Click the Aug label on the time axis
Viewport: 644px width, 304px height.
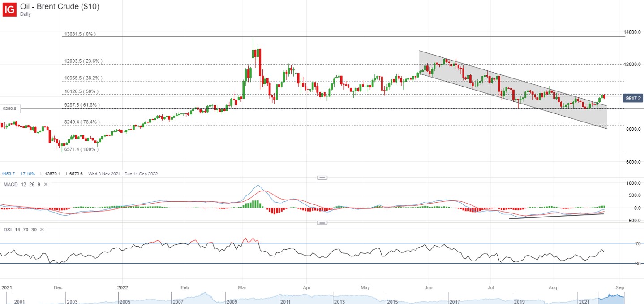pos(553,287)
